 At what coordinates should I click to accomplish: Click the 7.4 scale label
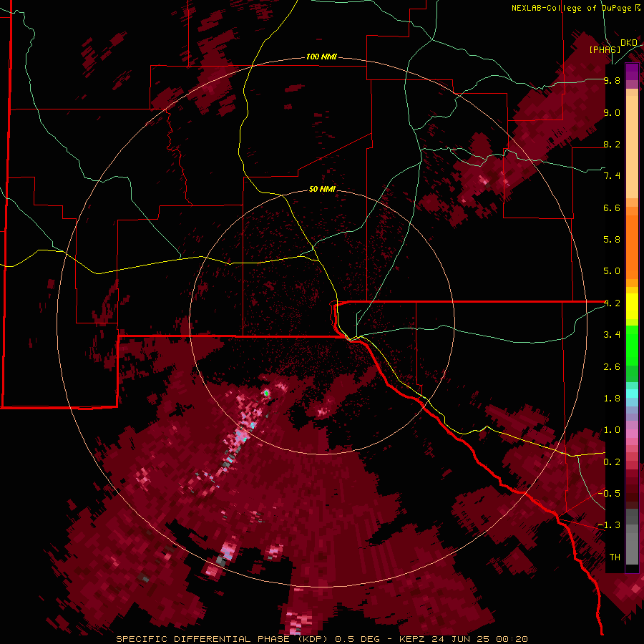[612, 176]
